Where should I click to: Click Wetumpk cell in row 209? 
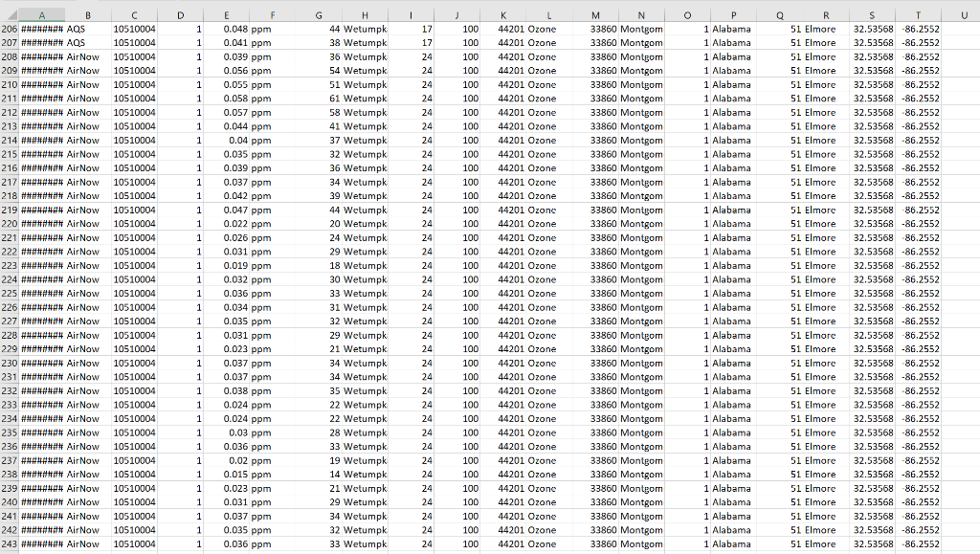pos(365,71)
